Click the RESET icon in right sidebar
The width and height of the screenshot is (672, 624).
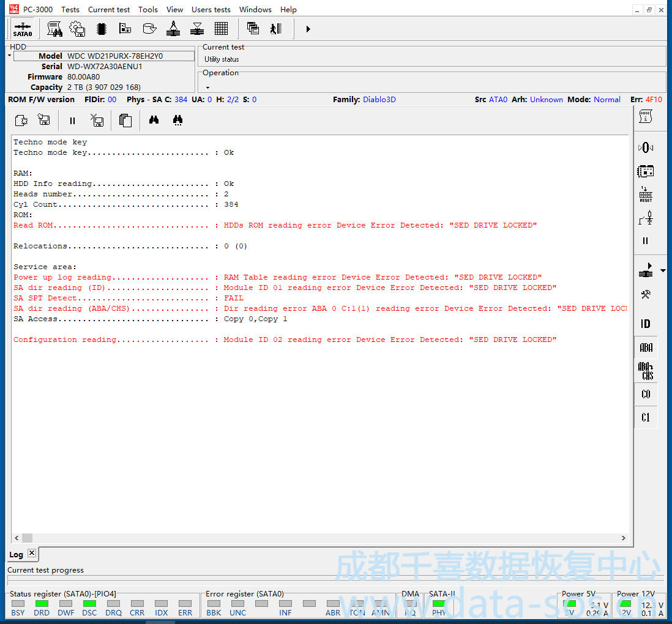click(646, 195)
